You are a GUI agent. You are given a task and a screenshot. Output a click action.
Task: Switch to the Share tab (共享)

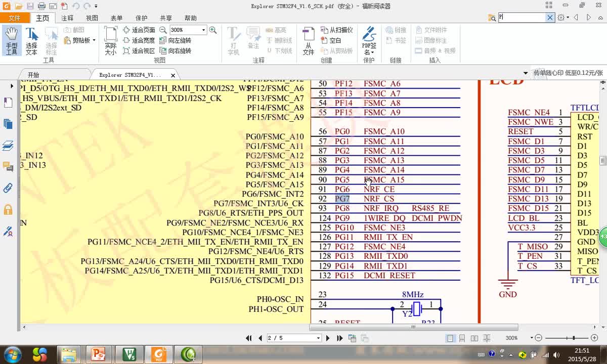(x=166, y=18)
